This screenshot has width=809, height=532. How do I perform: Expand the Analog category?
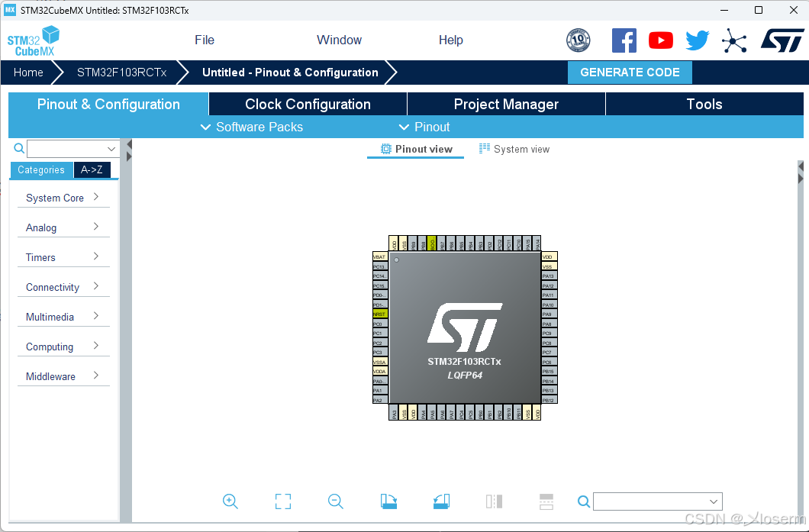pos(63,227)
